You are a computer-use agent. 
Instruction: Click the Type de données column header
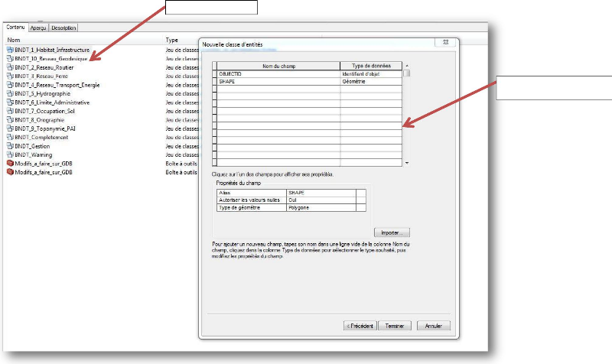(x=371, y=66)
